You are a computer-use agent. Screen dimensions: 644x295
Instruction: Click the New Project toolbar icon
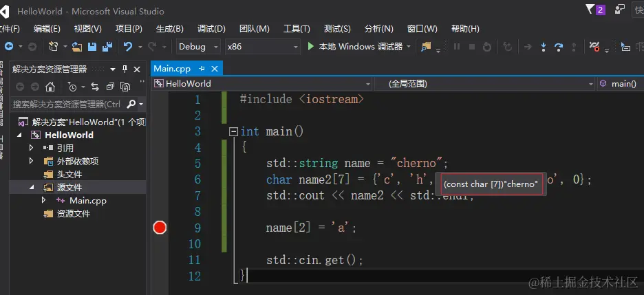tap(54, 46)
